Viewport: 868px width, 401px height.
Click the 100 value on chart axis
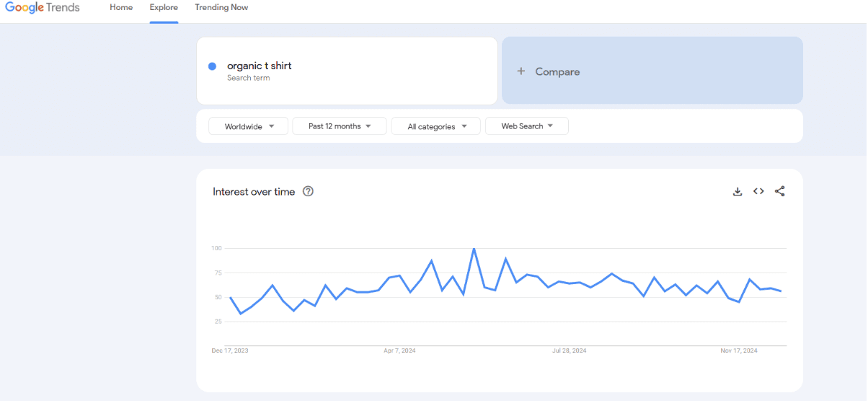tap(216, 248)
